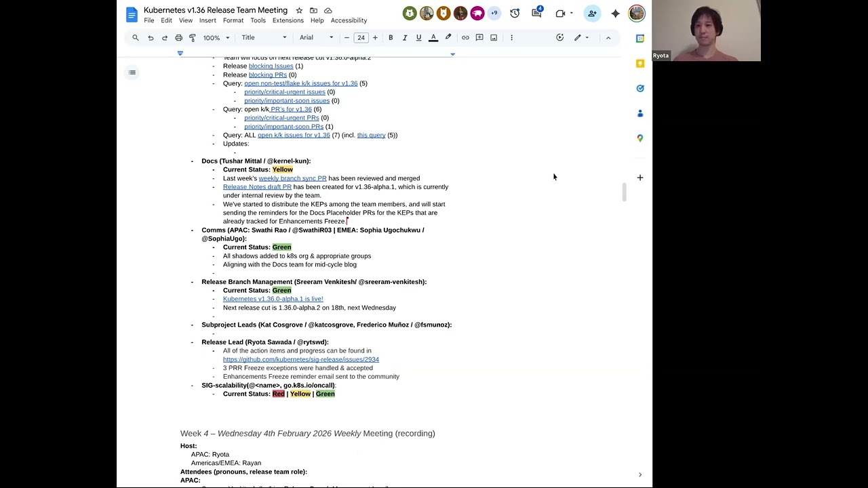
Task: Add a comment from the toolbar
Action: tap(479, 38)
